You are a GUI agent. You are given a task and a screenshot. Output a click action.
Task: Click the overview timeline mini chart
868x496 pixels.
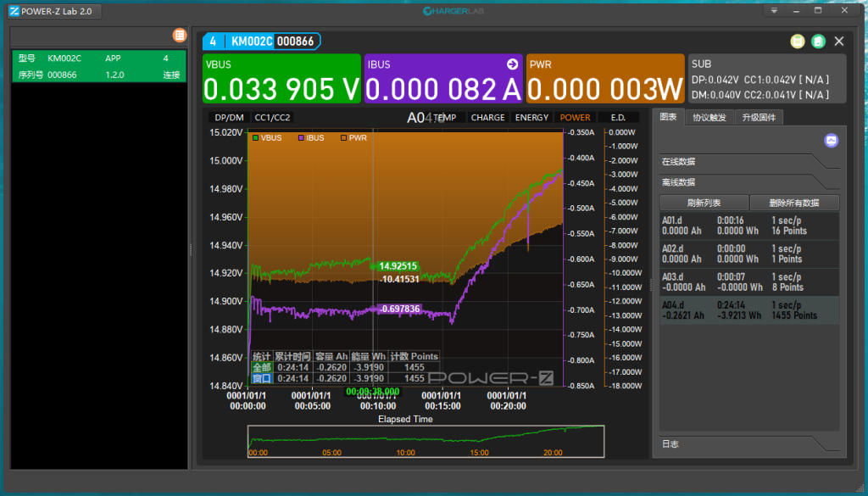point(426,442)
